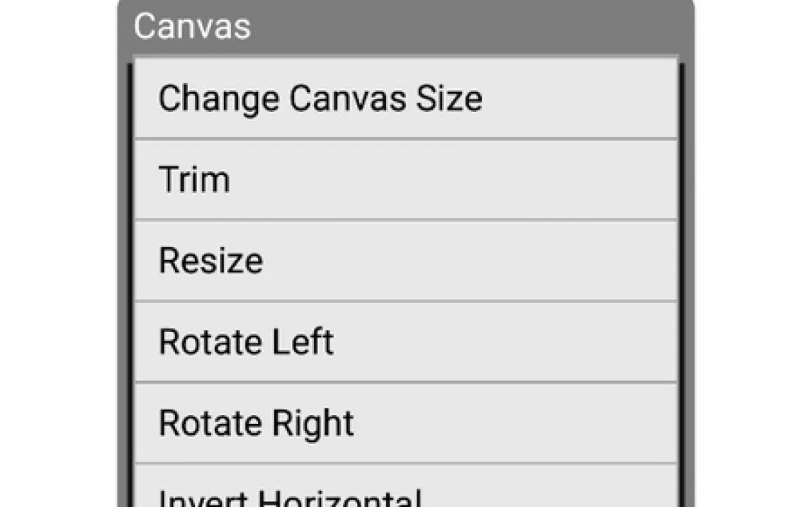Click the Rotate Left text
This screenshot has height=507, width=812.
click(246, 342)
